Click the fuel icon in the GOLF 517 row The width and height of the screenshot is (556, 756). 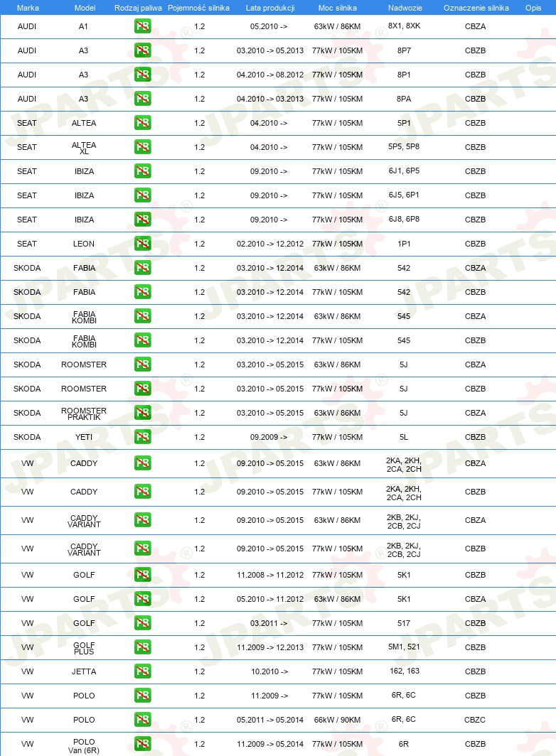[142, 622]
